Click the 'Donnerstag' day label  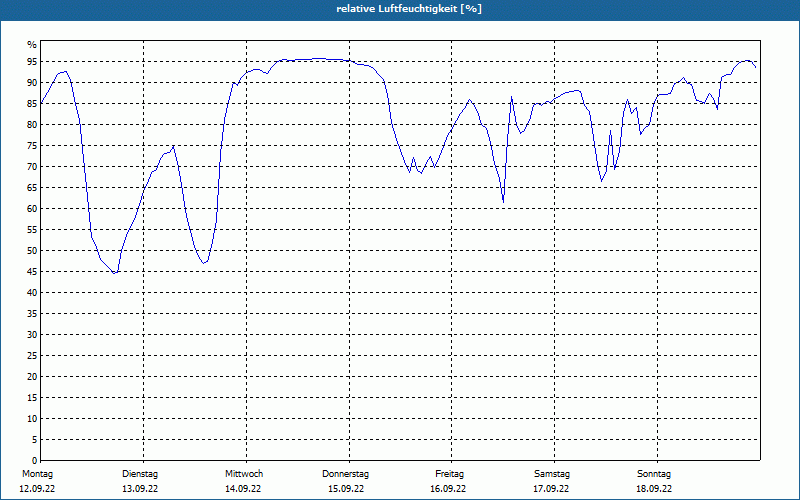point(345,474)
